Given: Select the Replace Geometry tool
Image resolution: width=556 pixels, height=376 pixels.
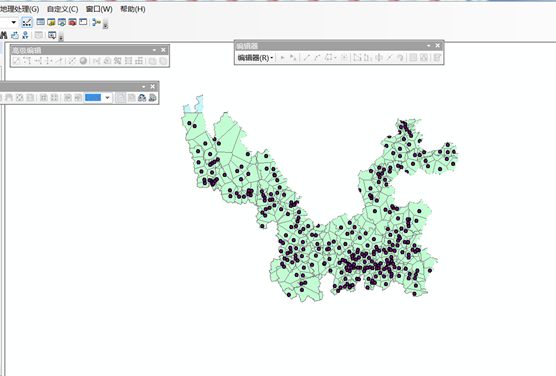Looking at the screenshot, I should pos(107,61).
